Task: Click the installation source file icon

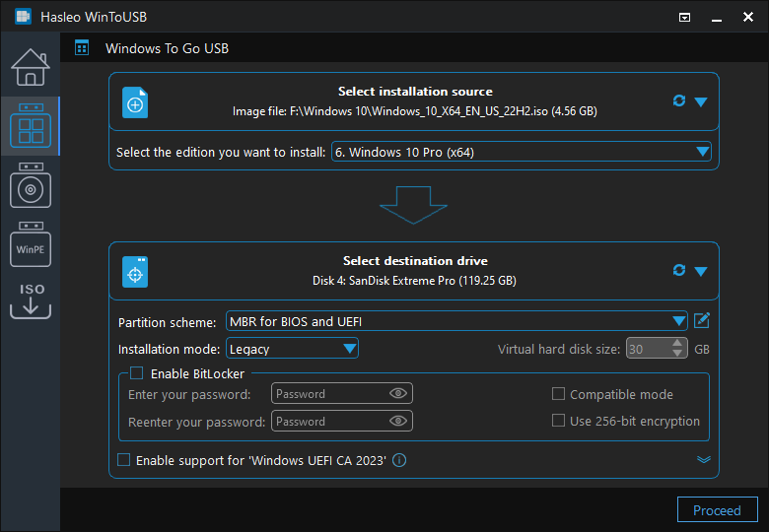Action: click(x=135, y=102)
